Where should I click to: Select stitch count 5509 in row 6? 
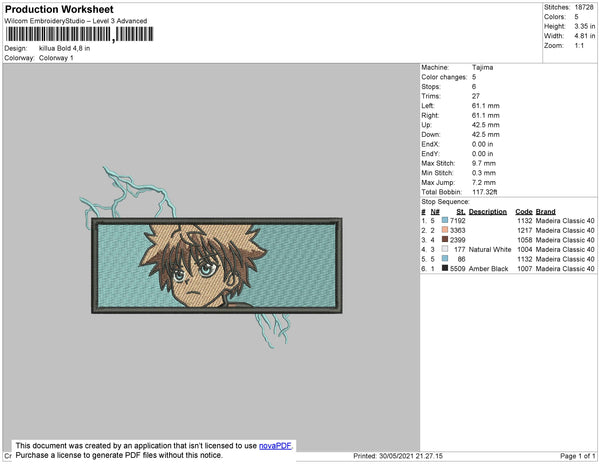point(458,269)
